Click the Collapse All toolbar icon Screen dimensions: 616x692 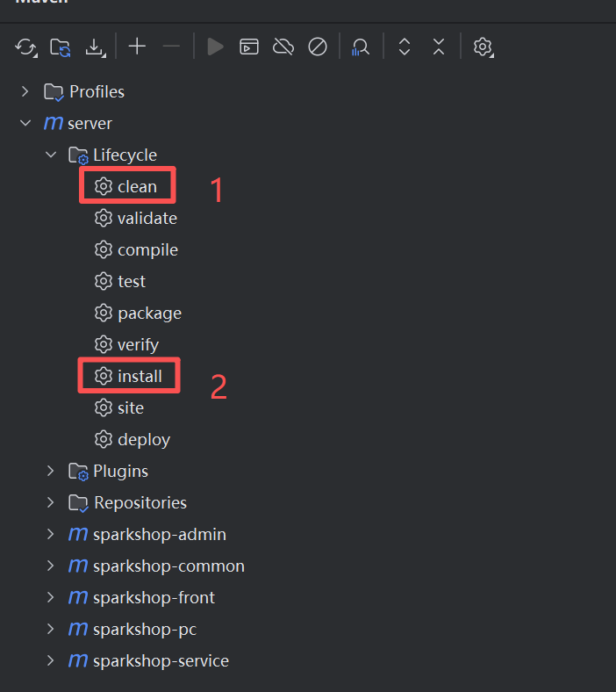[439, 47]
